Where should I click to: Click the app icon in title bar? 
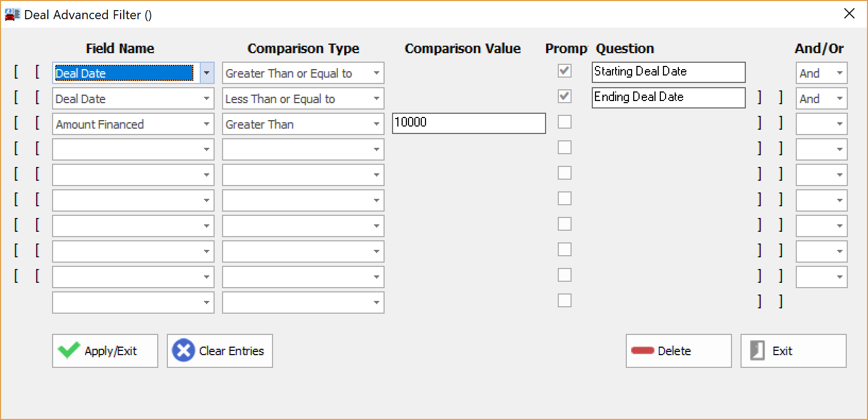click(x=12, y=14)
